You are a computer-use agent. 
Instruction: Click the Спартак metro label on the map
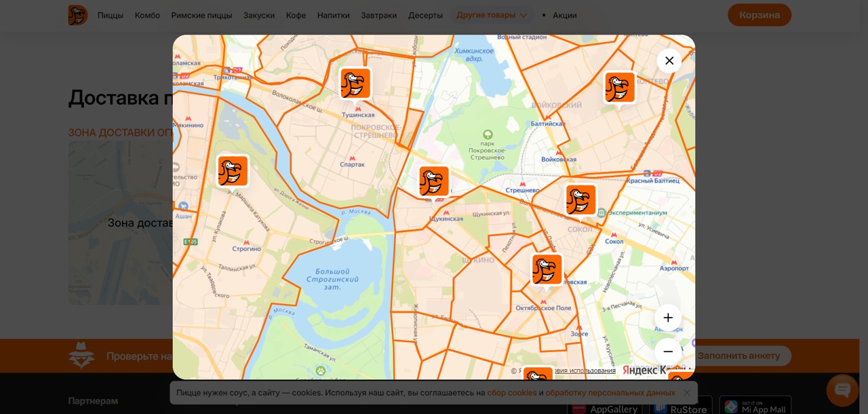point(352,164)
